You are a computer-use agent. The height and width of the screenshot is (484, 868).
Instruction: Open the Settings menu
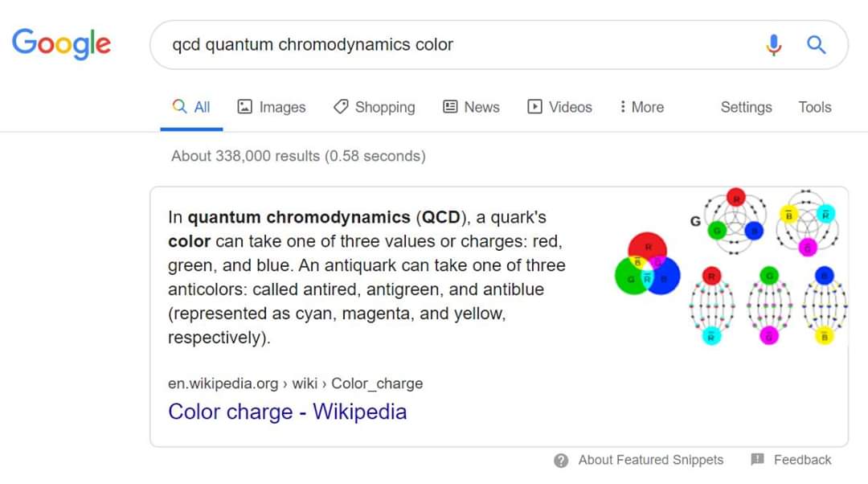click(746, 107)
